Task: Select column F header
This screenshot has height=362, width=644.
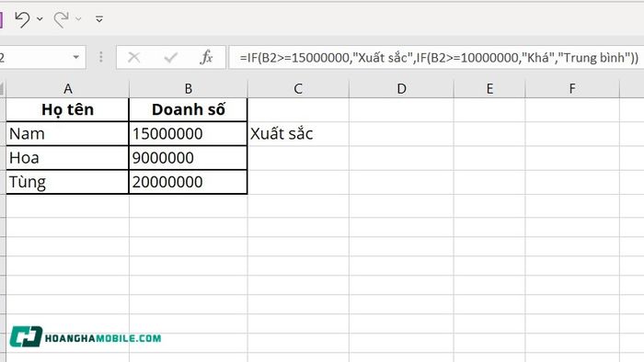Action: 572,88
